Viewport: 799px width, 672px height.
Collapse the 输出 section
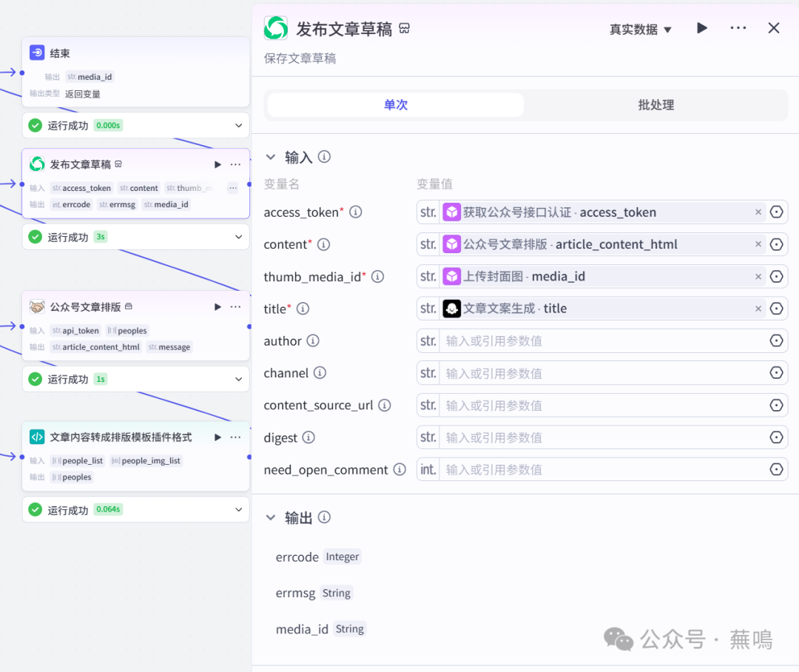pyautogui.click(x=271, y=518)
